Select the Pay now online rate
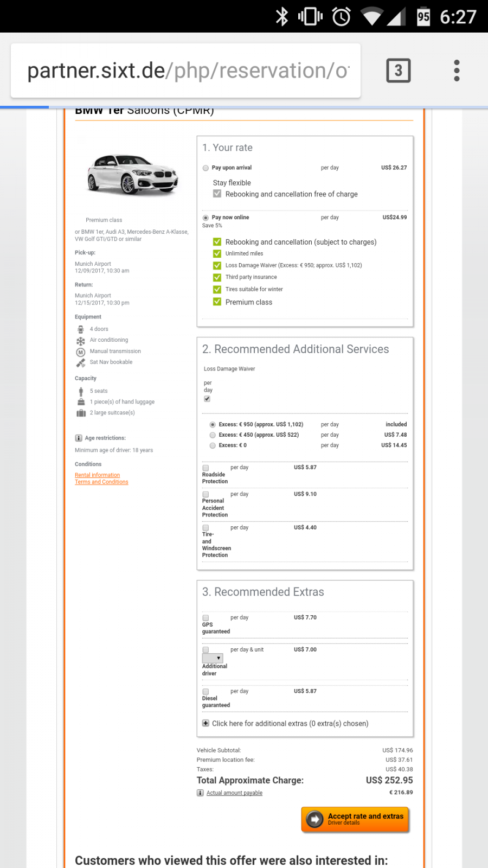This screenshot has height=868, width=488. tap(206, 218)
